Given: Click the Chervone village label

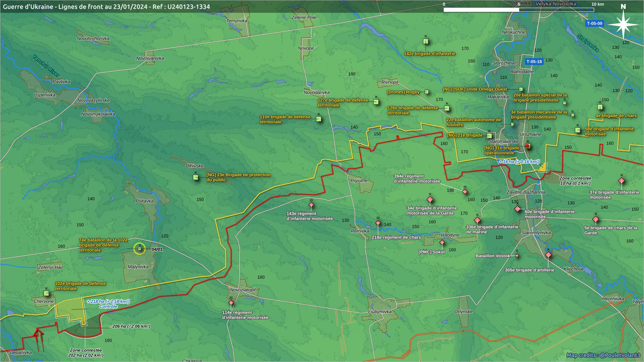Looking at the screenshot, I should [x=44, y=301].
